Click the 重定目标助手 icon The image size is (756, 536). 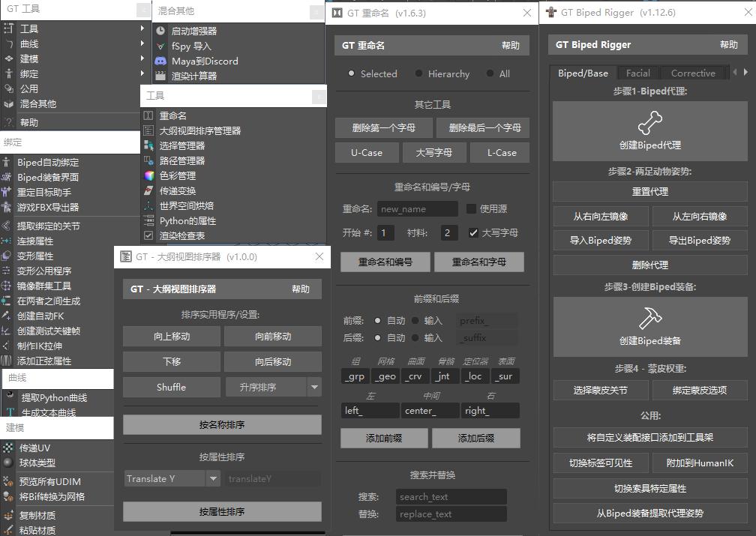click(6, 193)
